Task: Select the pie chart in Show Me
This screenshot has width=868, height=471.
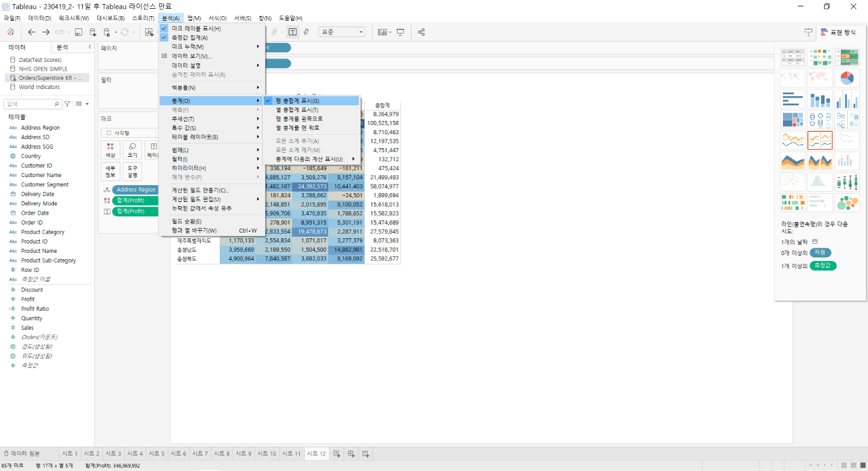Action: [847, 78]
